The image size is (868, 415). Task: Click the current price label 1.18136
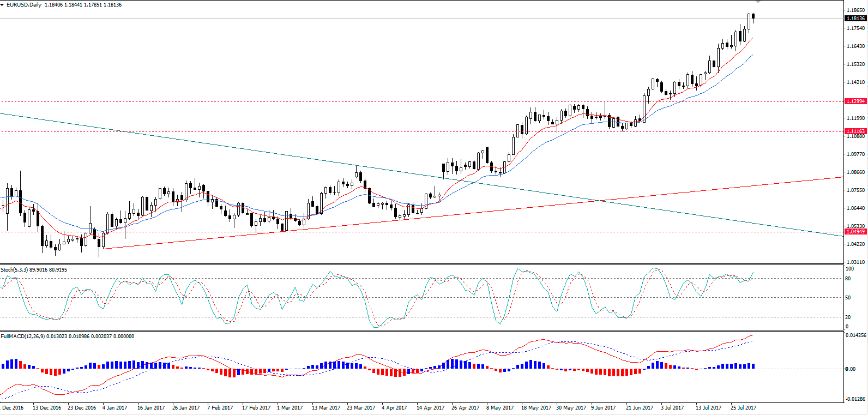click(855, 19)
